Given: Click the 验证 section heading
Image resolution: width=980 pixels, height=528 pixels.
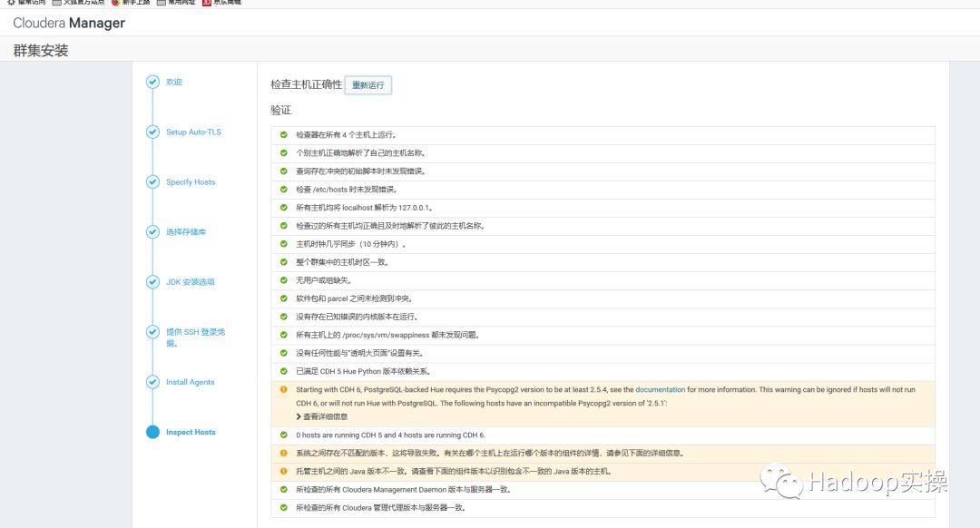Looking at the screenshot, I should (280, 110).
